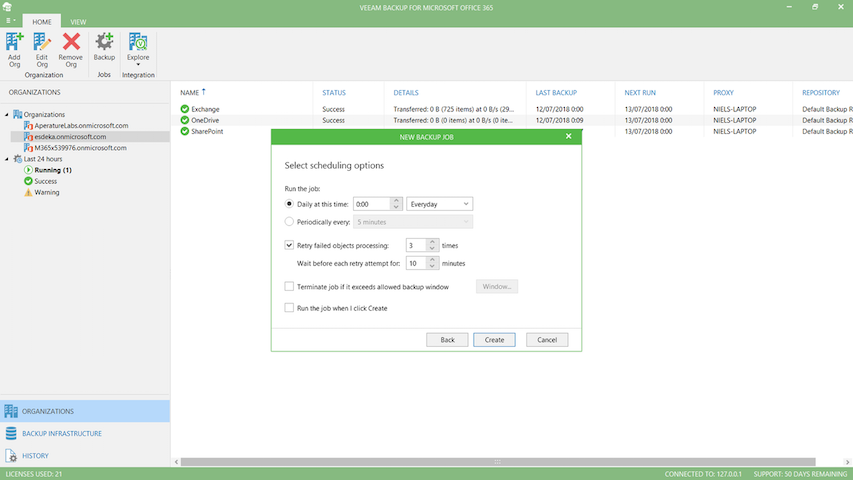Open the ORGANIZATIONS navigation section

(85, 411)
